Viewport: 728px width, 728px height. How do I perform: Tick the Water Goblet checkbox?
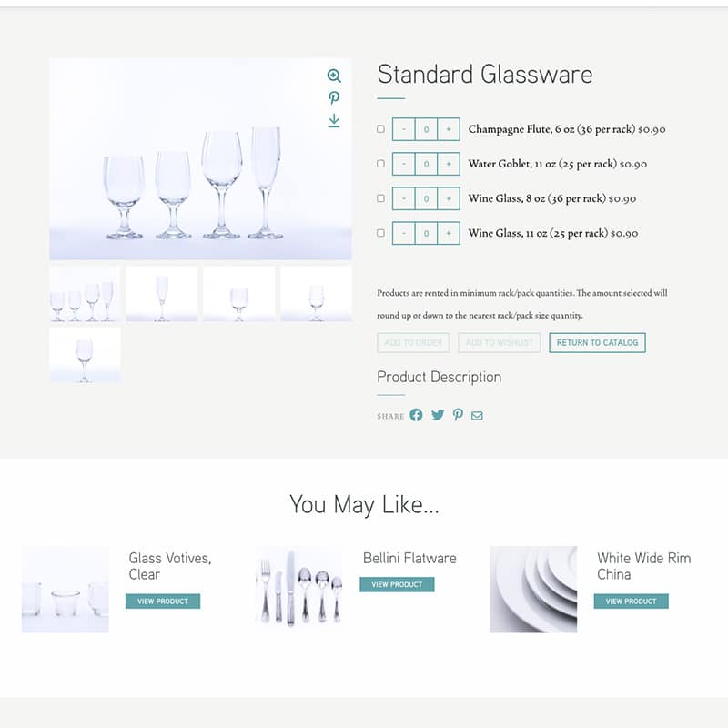coord(380,164)
